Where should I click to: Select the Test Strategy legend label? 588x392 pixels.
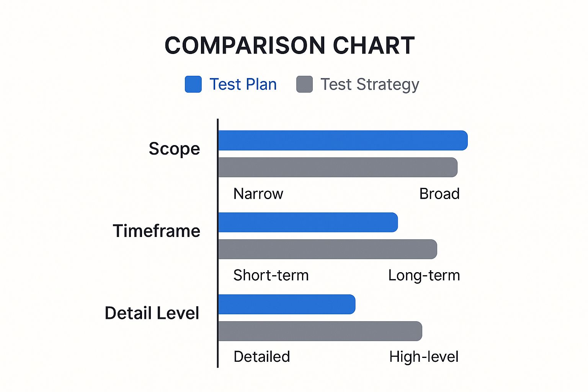coord(370,85)
